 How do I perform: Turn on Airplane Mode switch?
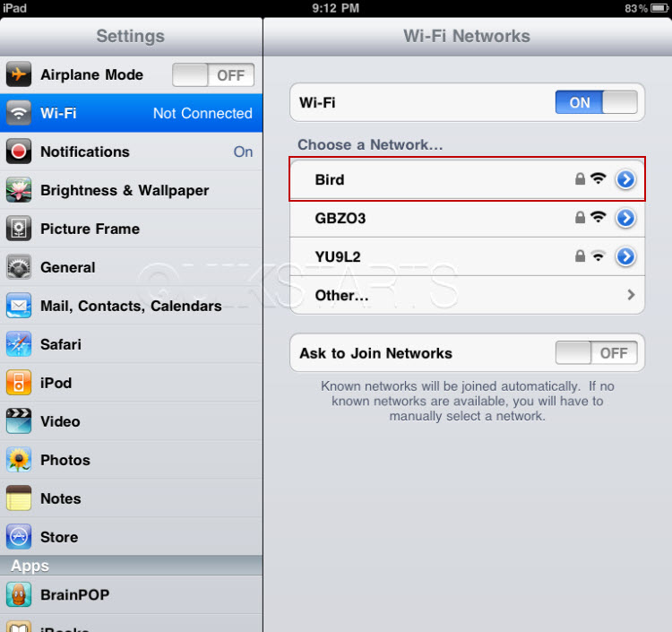pos(213,75)
